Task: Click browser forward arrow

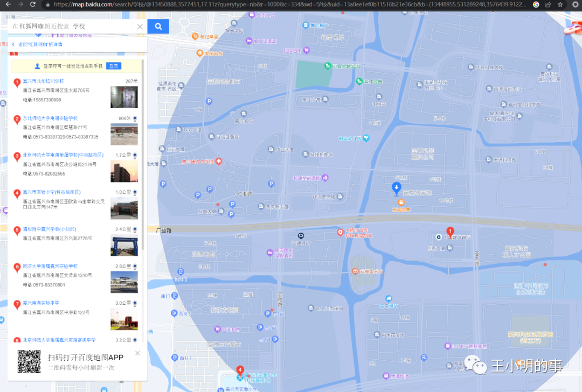Action: (x=20, y=4)
